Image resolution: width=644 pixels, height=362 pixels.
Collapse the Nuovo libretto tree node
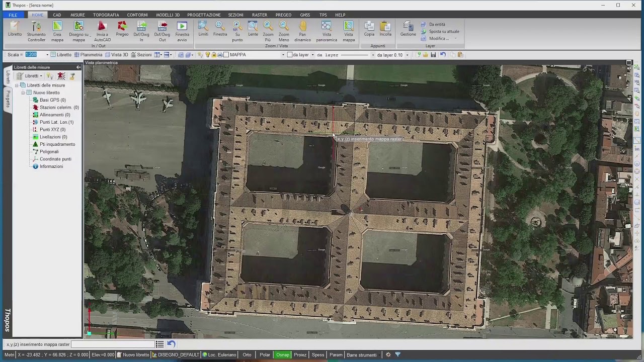click(x=23, y=93)
